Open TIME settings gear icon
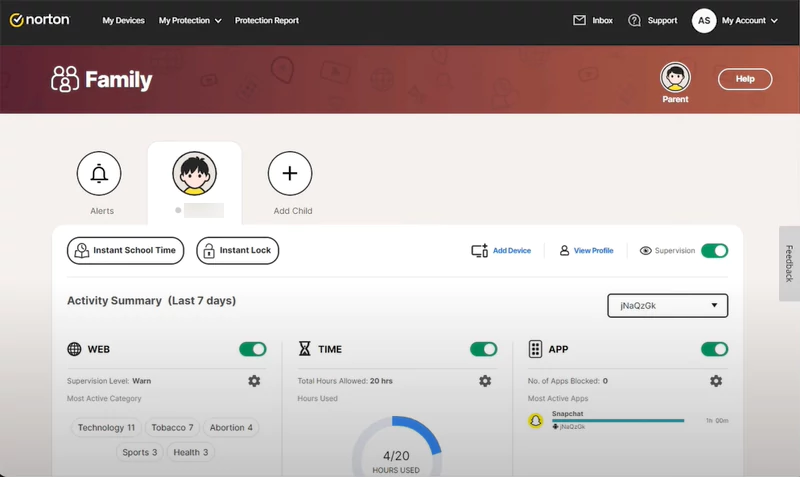800x477 pixels. point(485,381)
